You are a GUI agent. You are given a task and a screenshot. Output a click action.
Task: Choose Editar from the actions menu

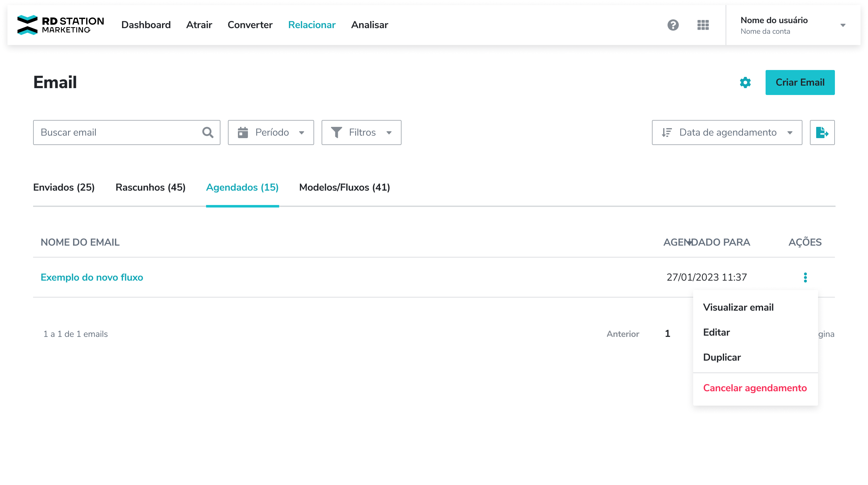[716, 332]
